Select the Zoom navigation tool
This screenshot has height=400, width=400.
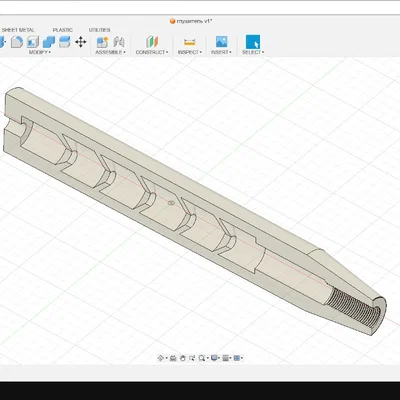pyautogui.click(x=192, y=358)
